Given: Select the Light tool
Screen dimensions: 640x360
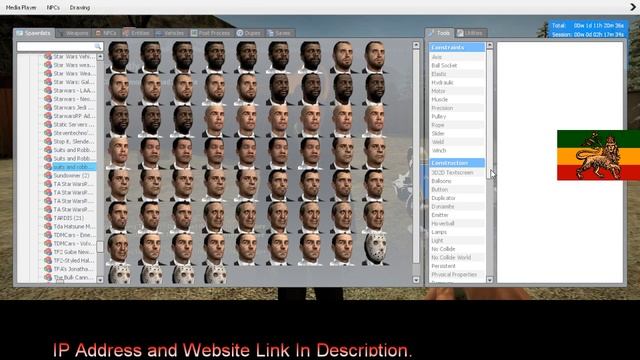Looking at the screenshot, I should coord(457,240).
